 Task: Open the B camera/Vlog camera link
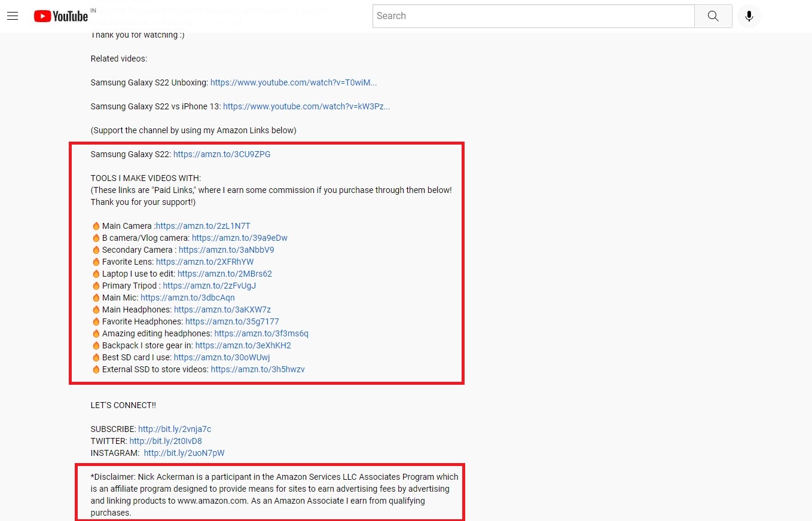coord(240,238)
